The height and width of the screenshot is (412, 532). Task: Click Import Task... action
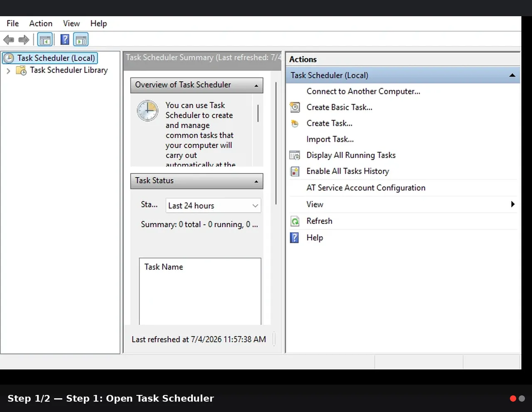click(330, 139)
